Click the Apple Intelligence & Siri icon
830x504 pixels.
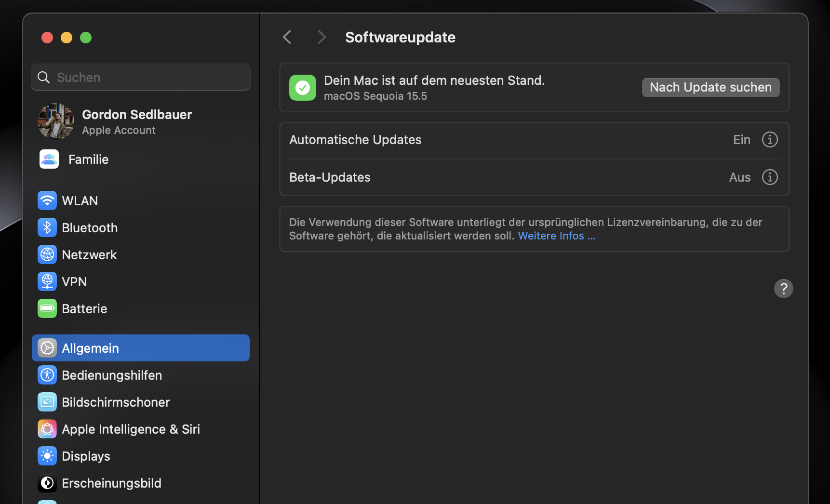click(x=47, y=429)
